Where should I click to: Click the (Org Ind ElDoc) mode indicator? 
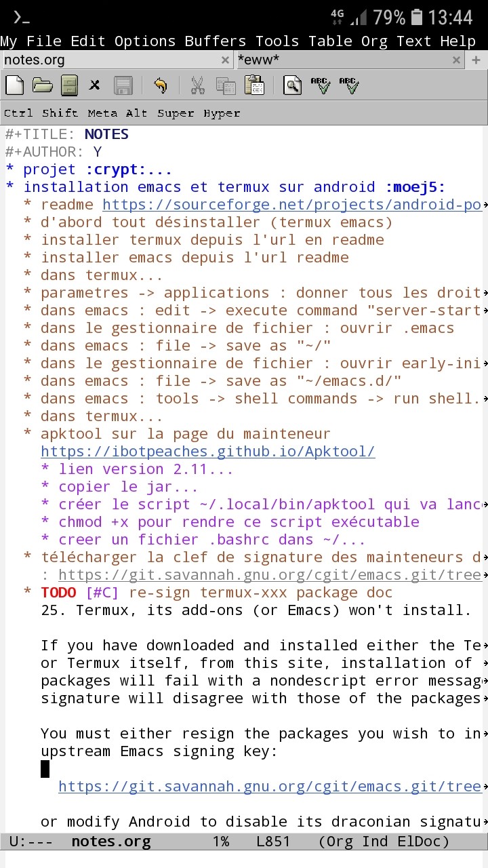pos(384,842)
